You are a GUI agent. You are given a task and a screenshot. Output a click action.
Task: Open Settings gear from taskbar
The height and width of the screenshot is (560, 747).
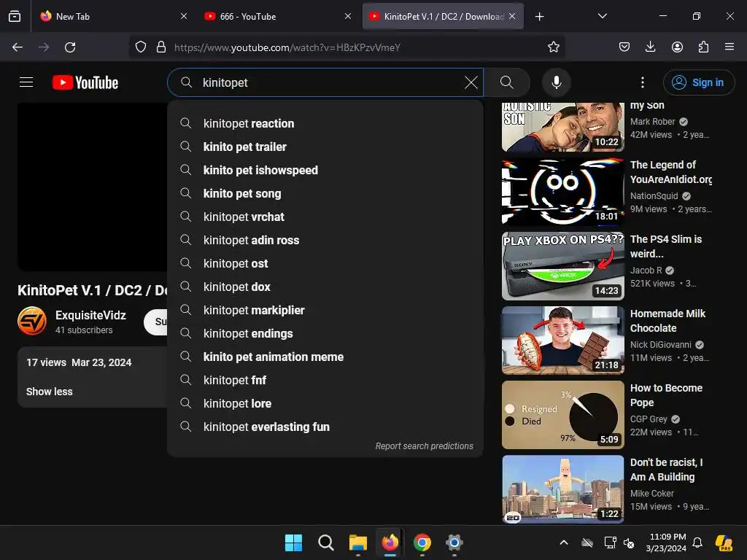pos(454,542)
